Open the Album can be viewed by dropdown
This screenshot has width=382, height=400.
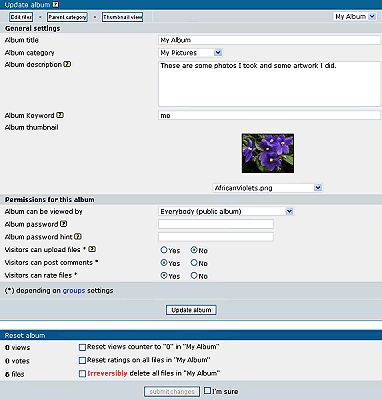coord(226,211)
